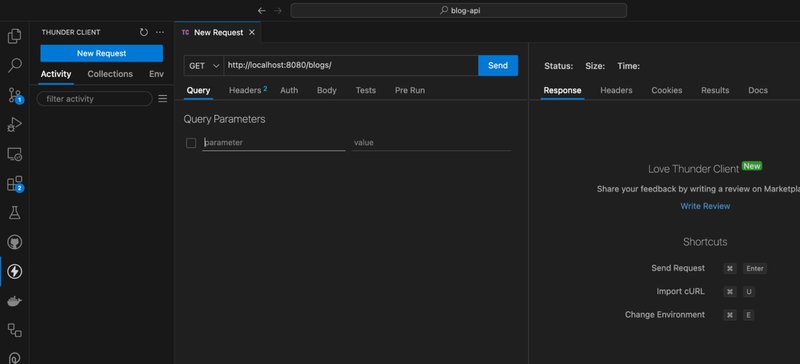Open Extensions view
Viewport: 800px width, 364px height.
tap(14, 184)
